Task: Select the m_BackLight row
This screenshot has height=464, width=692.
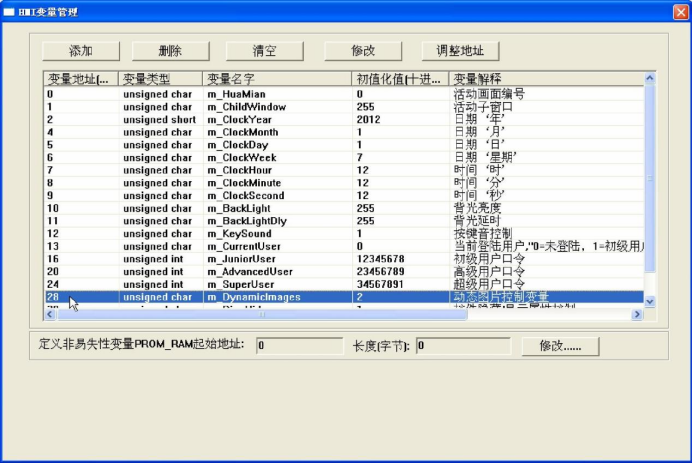Action: click(x=344, y=208)
